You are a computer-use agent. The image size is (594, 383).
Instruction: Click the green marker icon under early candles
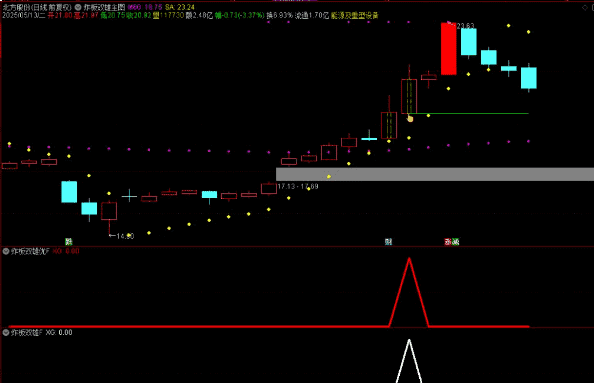pos(69,241)
